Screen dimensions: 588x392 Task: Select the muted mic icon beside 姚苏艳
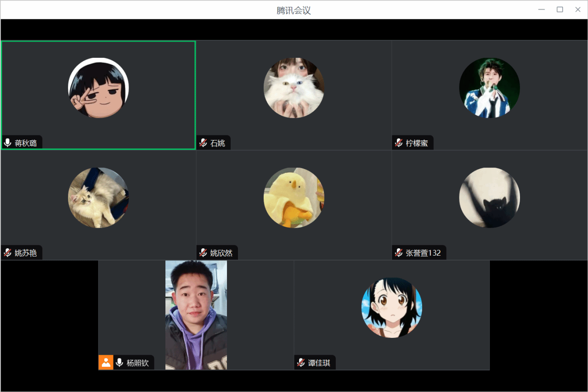[7, 252]
